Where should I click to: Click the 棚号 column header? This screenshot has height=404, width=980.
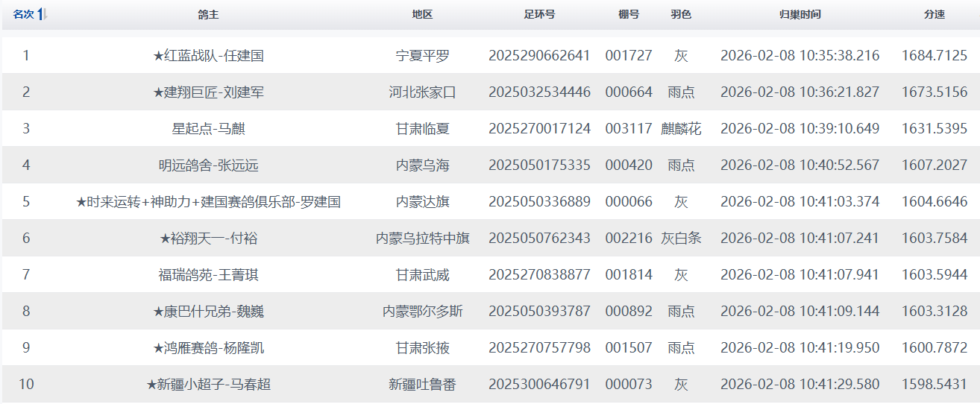click(x=629, y=15)
